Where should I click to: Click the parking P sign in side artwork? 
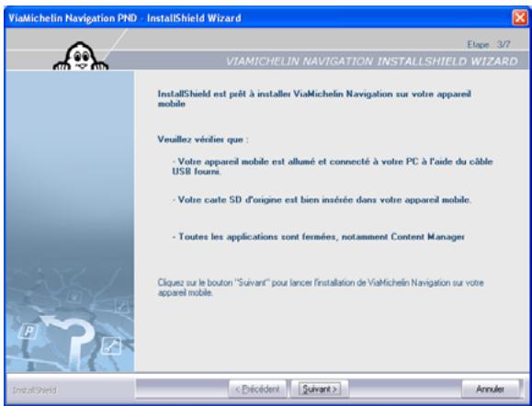tap(28, 332)
